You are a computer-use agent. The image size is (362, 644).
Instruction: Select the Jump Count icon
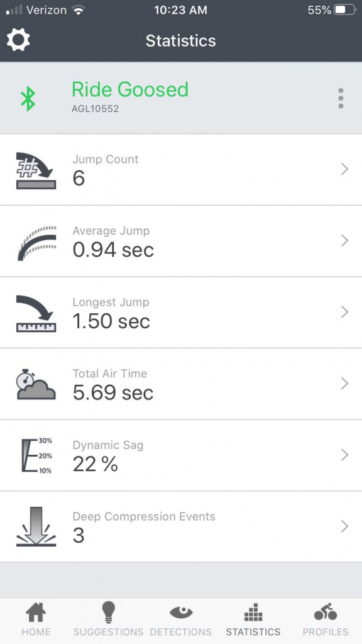(x=36, y=169)
